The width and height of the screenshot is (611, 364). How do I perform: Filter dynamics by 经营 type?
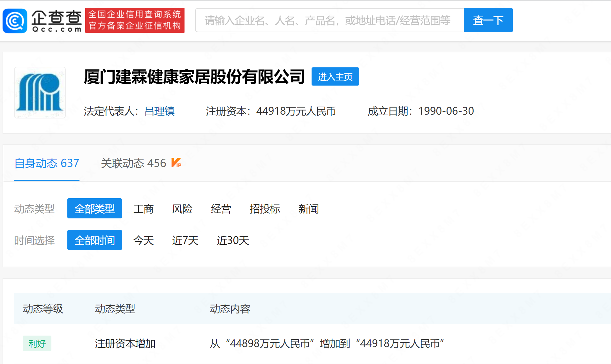pyautogui.click(x=221, y=209)
